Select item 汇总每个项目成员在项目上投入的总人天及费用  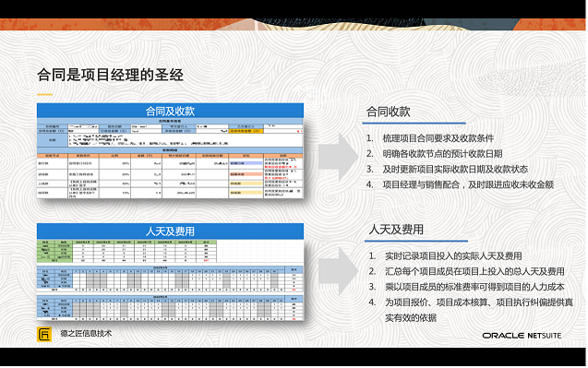pos(474,271)
